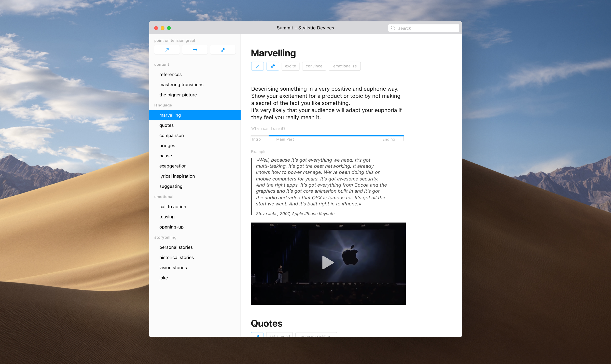
Task: Toggle the rising tension arrow filter in sidebar
Action: pyautogui.click(x=167, y=50)
